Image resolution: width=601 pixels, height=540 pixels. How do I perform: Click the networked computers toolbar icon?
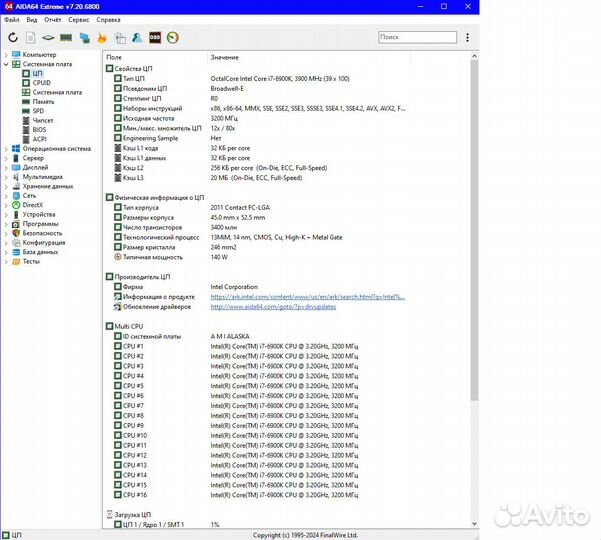(x=84, y=38)
